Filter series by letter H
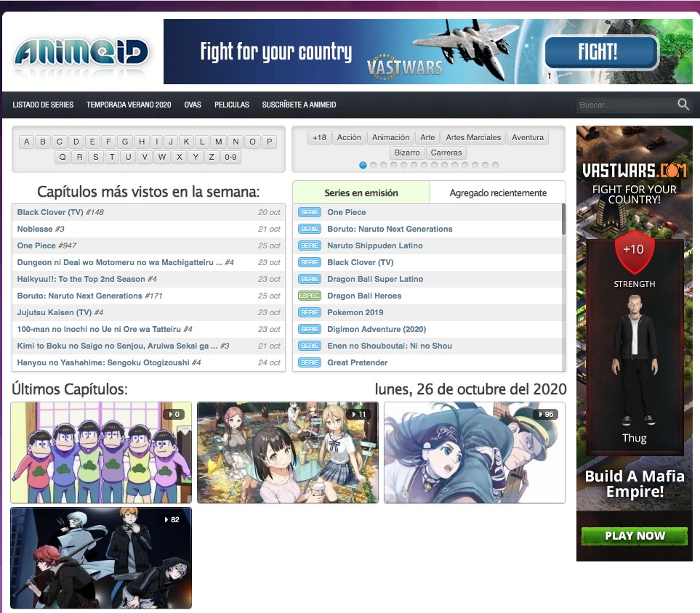 pyautogui.click(x=142, y=142)
